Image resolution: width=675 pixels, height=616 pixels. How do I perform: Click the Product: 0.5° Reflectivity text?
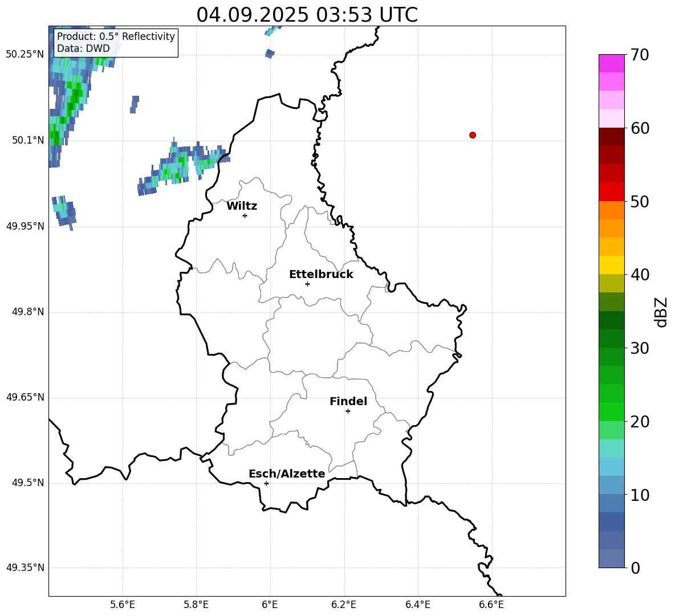(116, 36)
